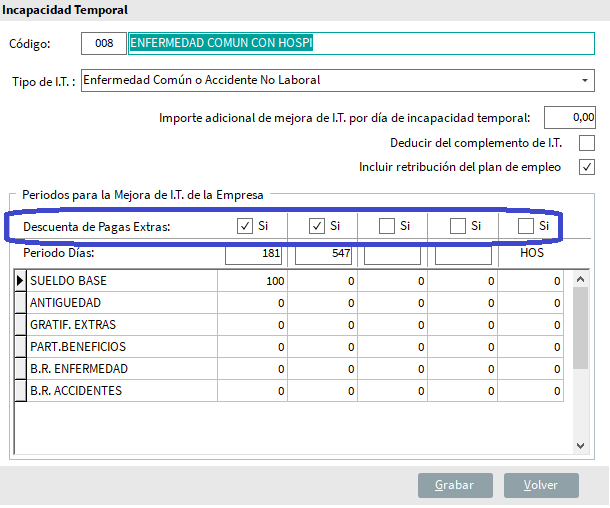The height and width of the screenshot is (508, 610).
Task: Click SUELDO BASE cell with value 100
Action: tap(255, 281)
